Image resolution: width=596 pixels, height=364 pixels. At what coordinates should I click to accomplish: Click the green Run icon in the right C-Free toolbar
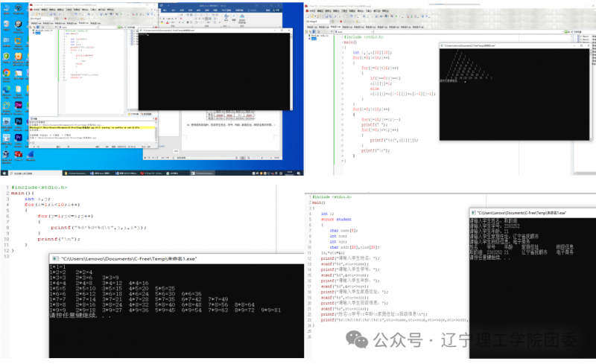pos(396,16)
